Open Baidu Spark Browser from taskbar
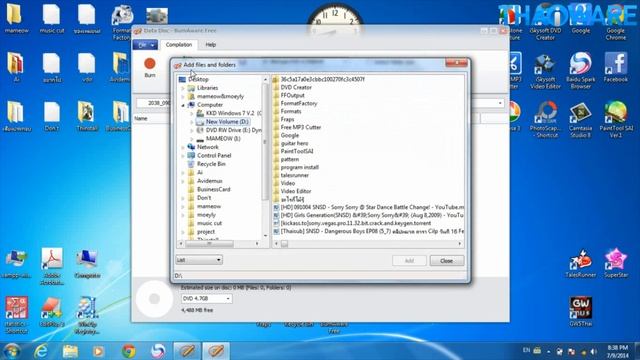This screenshot has height=360, width=640. pos(158,351)
